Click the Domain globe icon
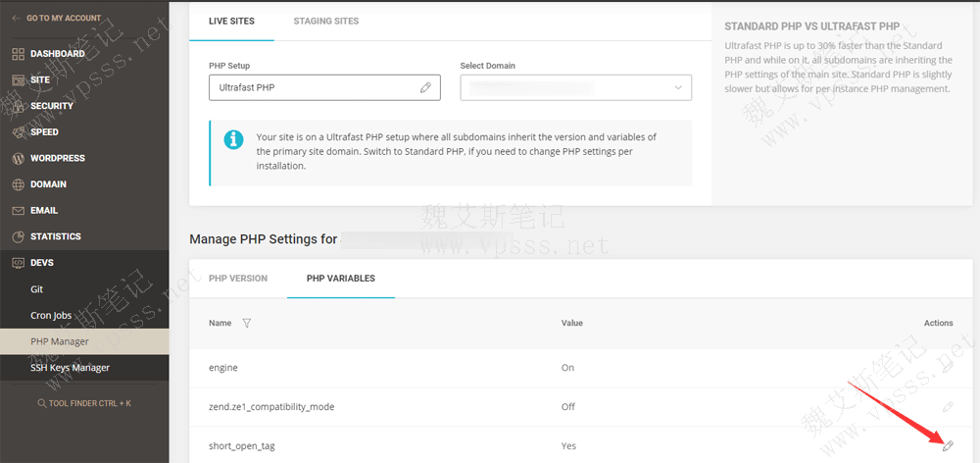Screen dimensions: 980x463 click(x=18, y=184)
